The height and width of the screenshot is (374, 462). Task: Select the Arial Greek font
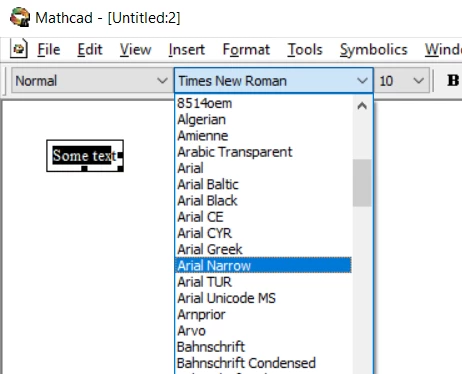click(263, 249)
